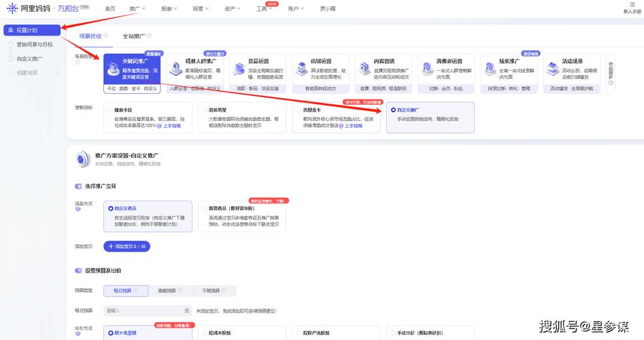
Task: Click the 设置预算及出价 section icon
Action: tap(78, 271)
